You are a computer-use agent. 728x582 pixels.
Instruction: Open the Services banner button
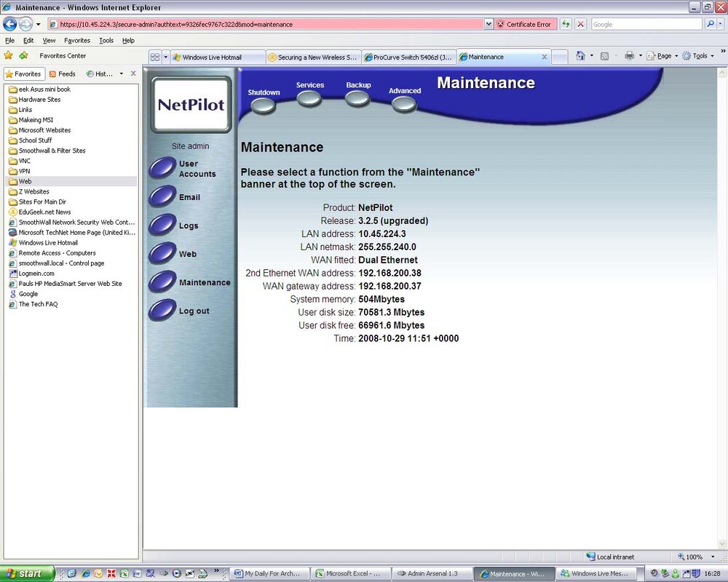point(309,99)
